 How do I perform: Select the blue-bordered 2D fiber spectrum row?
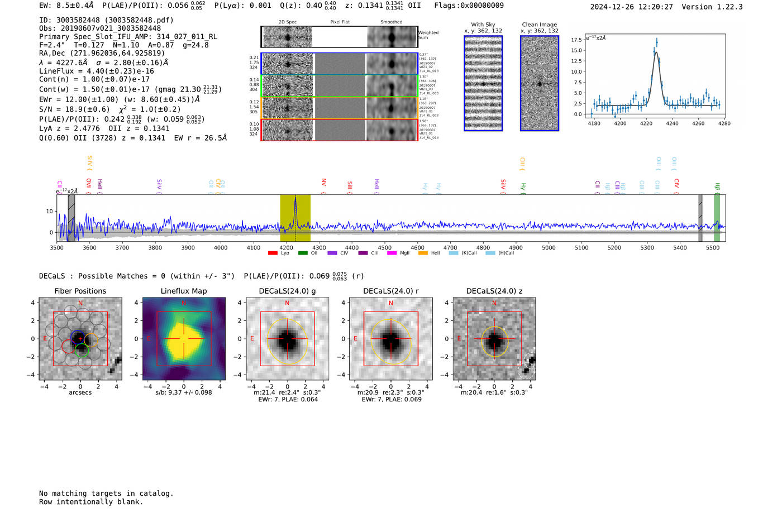click(340, 64)
